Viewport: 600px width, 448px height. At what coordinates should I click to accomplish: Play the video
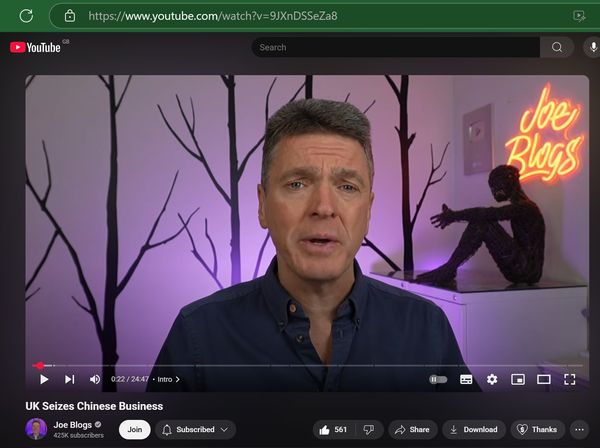coord(44,379)
